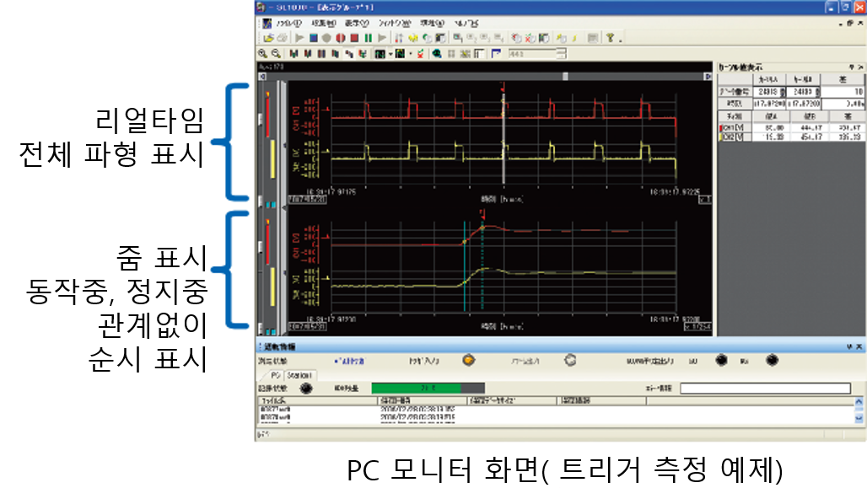Click the open folder toolbar icon
The image size is (867, 504).
[269, 38]
